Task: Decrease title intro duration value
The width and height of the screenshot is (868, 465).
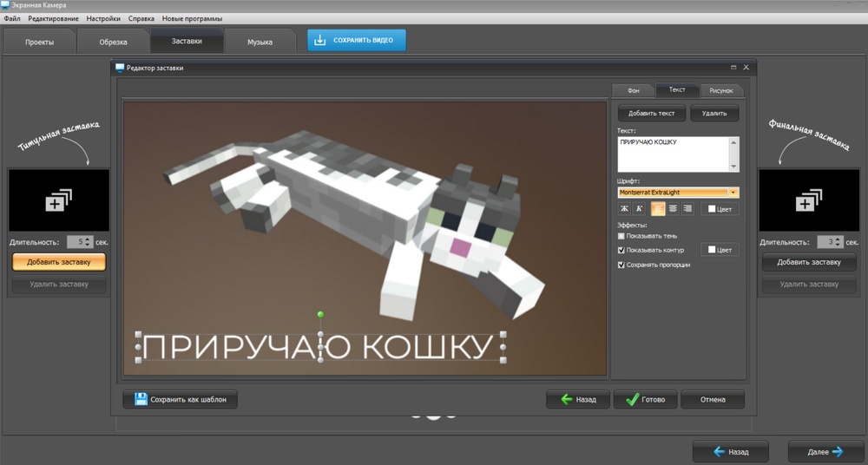Action: [x=88, y=245]
